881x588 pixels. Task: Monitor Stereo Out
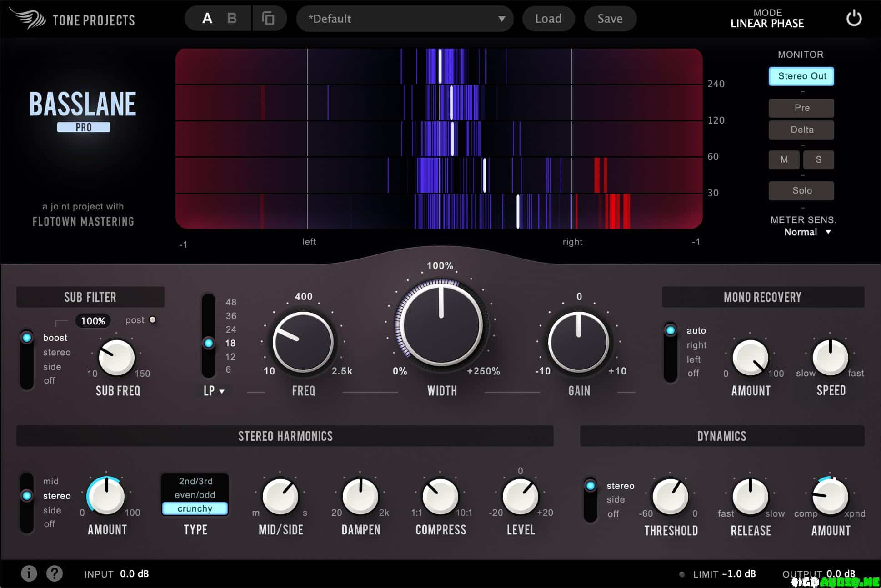coord(801,76)
